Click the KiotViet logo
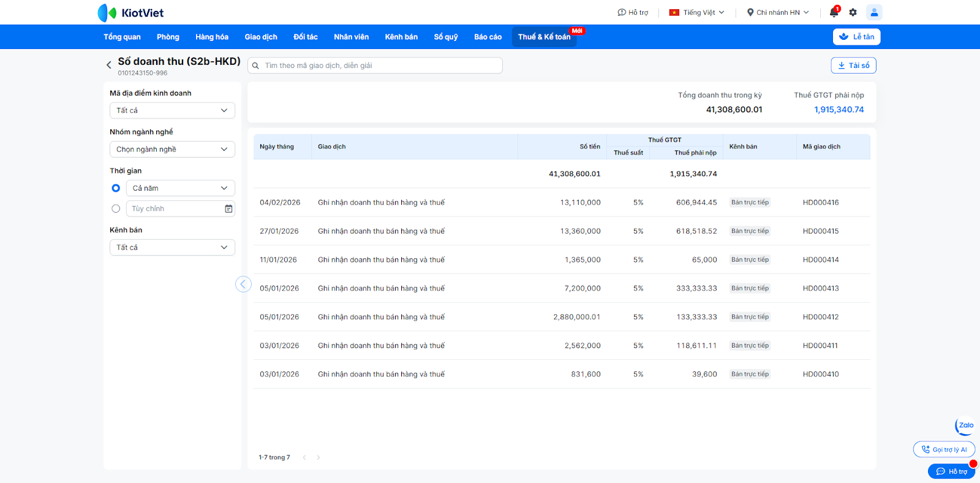The width and height of the screenshot is (980, 483). tap(131, 13)
